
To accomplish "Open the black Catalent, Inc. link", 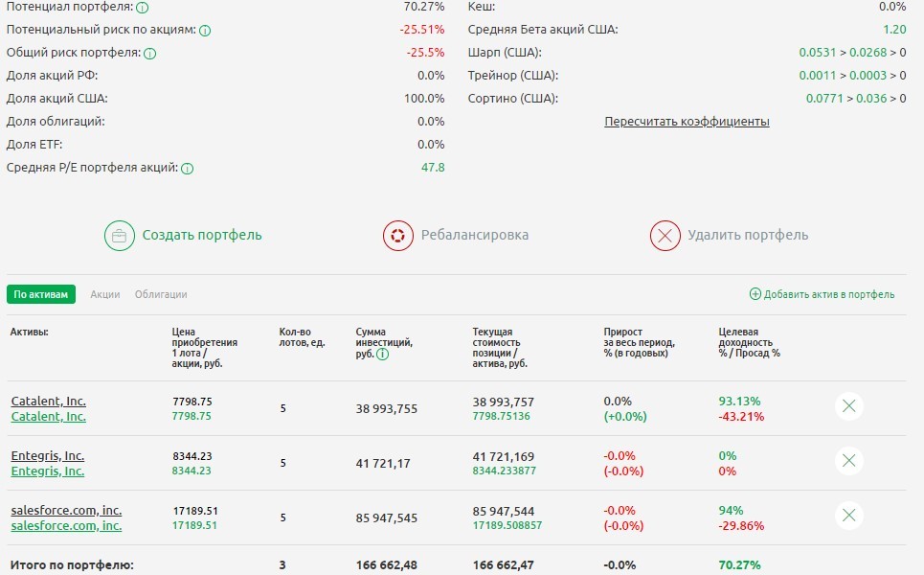I will 48,401.
